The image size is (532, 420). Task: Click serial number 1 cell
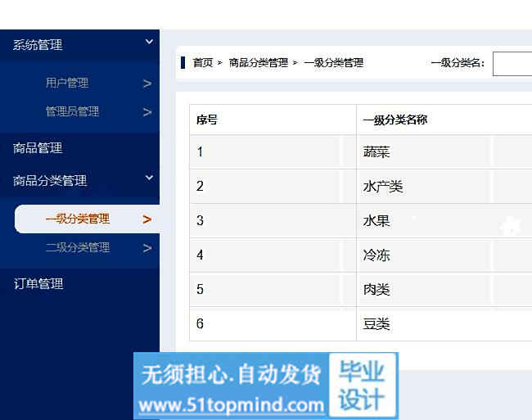click(273, 152)
